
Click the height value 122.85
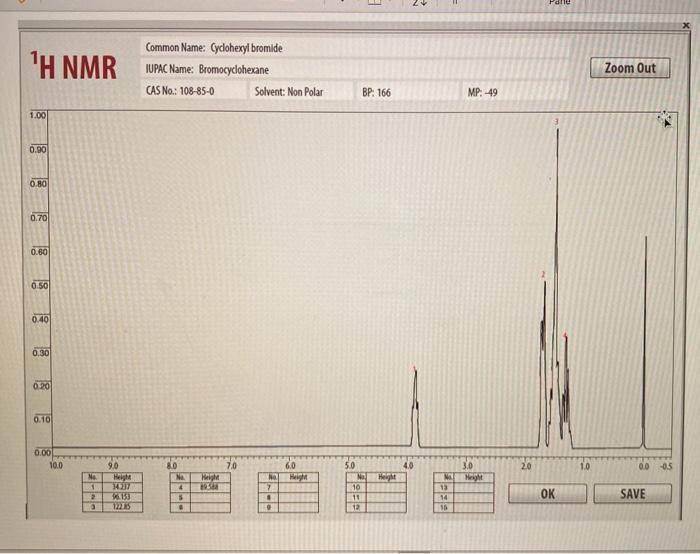coord(122,507)
